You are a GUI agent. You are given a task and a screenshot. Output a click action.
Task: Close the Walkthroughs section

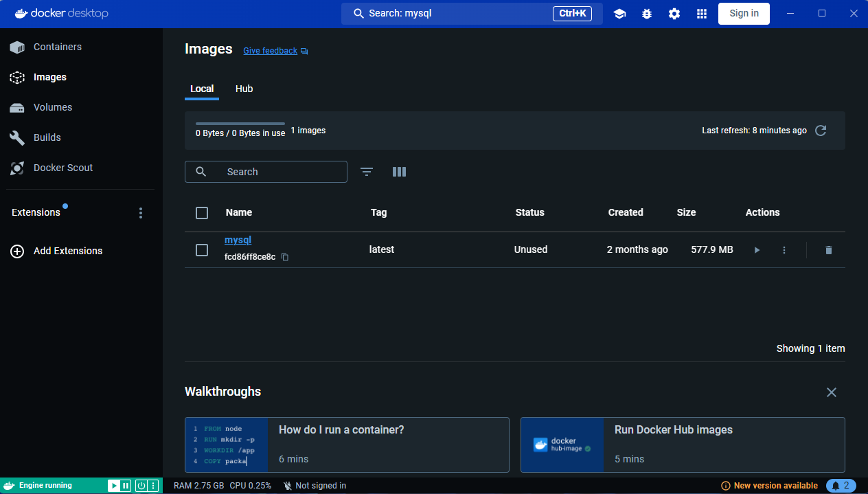coord(832,392)
